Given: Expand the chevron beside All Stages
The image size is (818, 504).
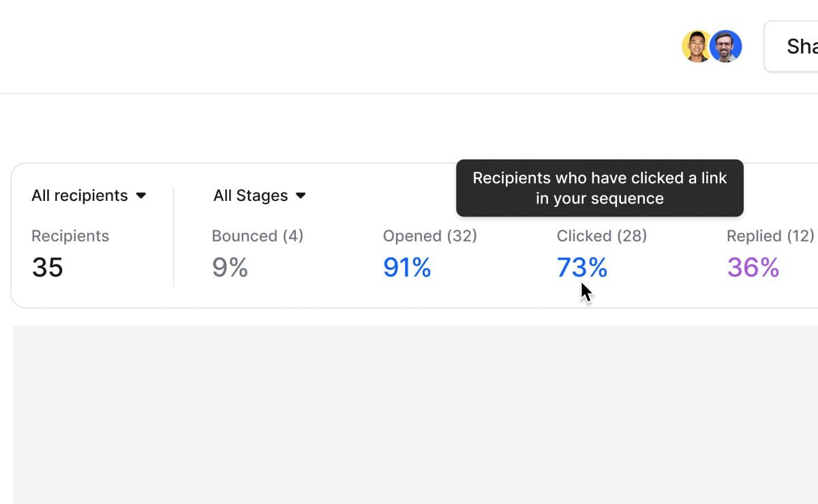Looking at the screenshot, I should pyautogui.click(x=301, y=196).
